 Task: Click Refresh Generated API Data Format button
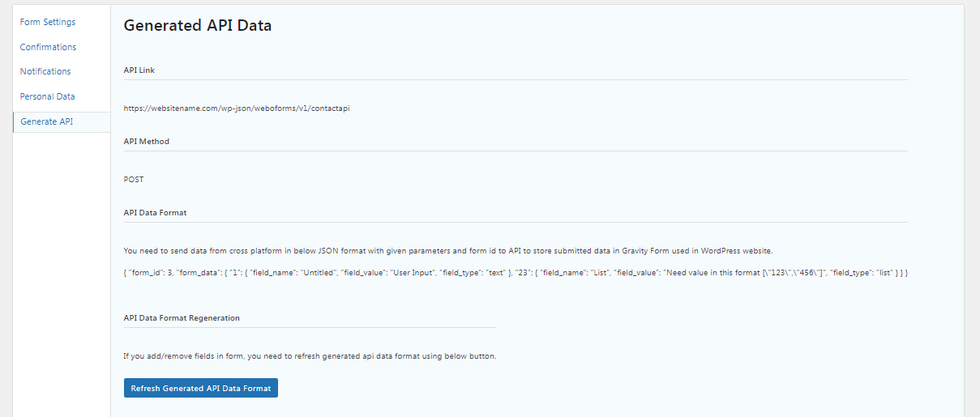coord(201,388)
